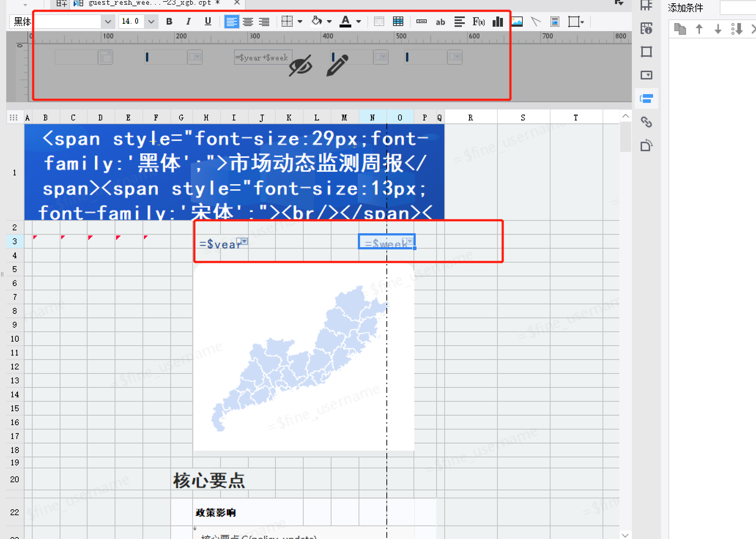Select column header R
The image size is (756, 539).
coord(471,118)
